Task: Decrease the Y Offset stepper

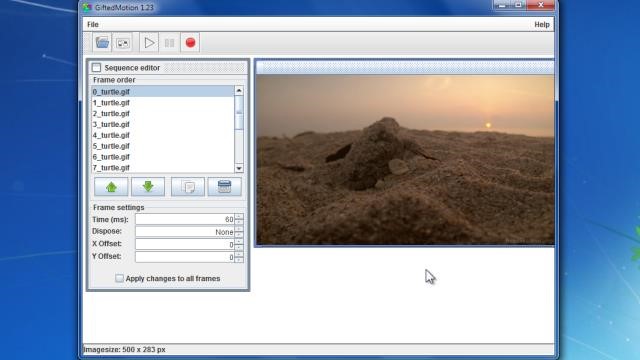Action: [x=239, y=260]
